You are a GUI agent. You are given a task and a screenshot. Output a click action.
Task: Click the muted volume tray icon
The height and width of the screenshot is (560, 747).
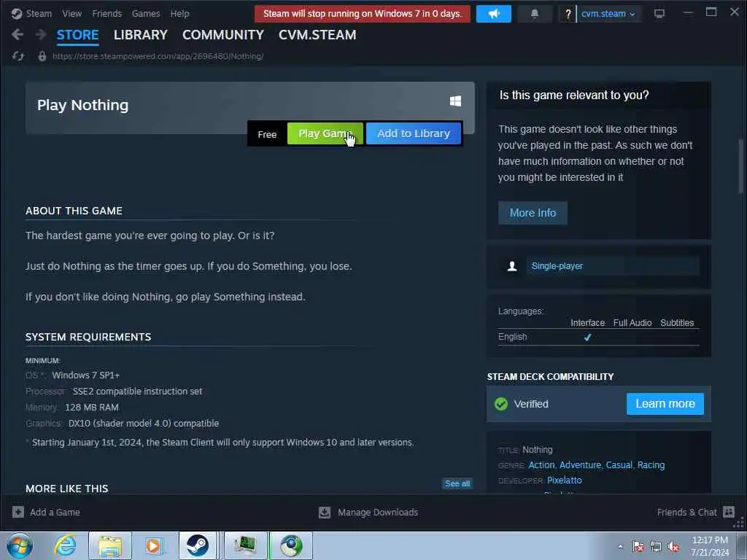(x=673, y=546)
